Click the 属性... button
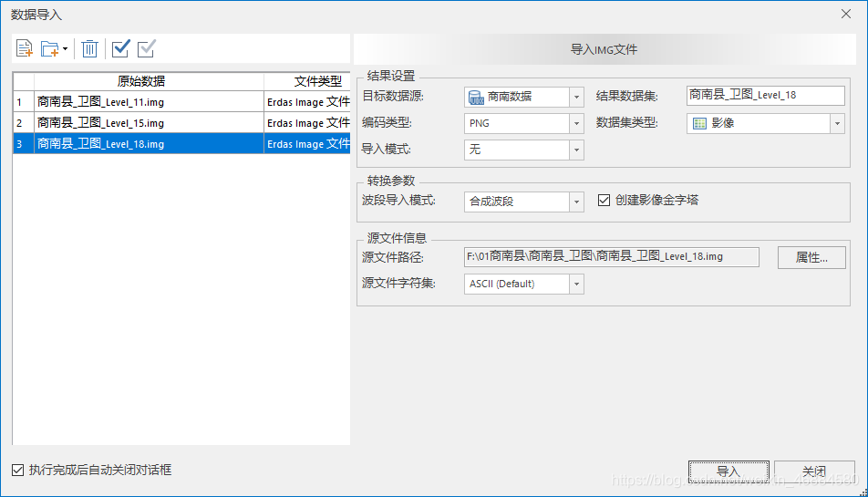 (811, 257)
